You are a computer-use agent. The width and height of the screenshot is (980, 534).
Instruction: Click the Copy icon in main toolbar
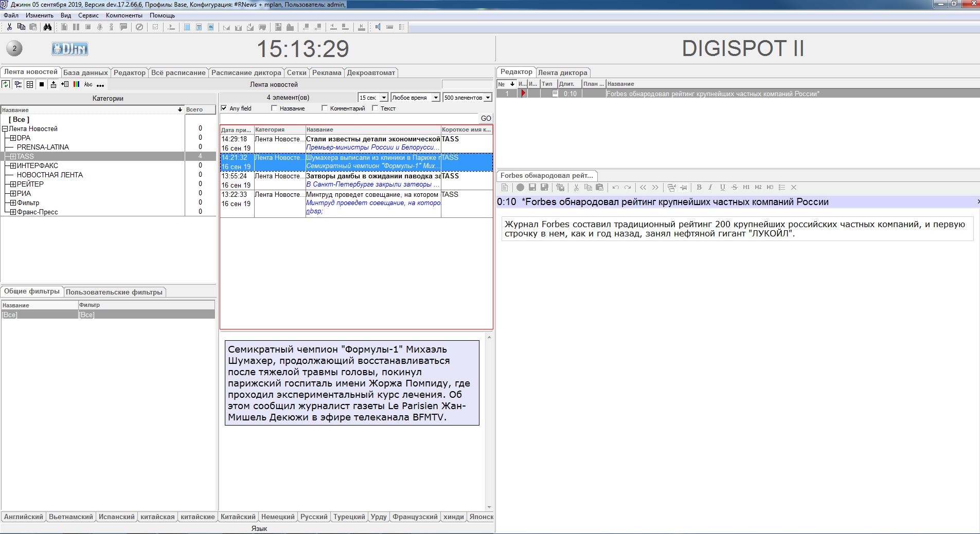(x=21, y=27)
